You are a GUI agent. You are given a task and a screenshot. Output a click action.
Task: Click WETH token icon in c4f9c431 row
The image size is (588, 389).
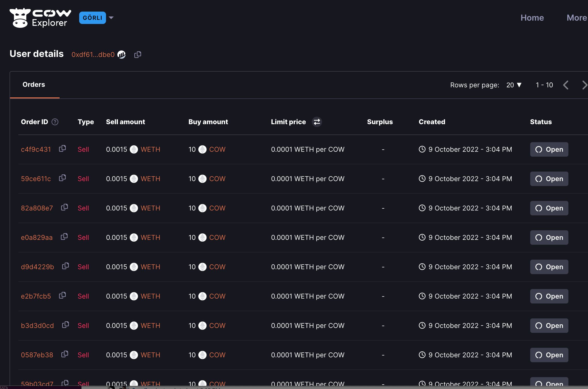pyautogui.click(x=134, y=149)
